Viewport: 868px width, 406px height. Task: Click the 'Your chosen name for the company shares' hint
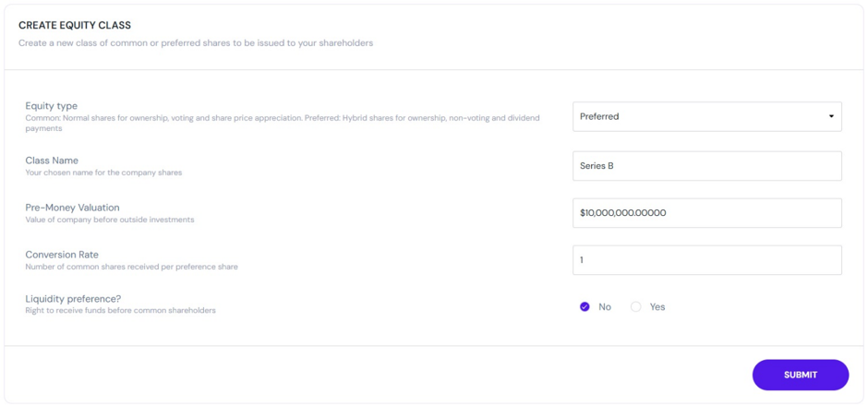click(103, 173)
